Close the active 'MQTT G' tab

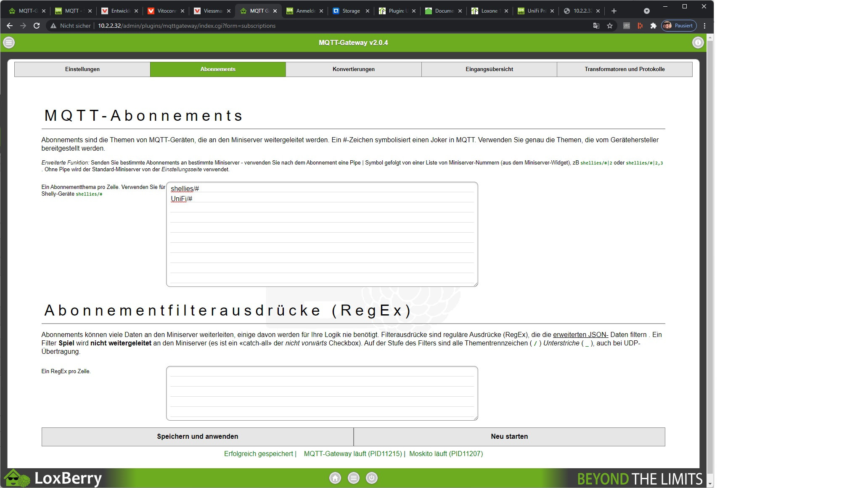point(275,11)
